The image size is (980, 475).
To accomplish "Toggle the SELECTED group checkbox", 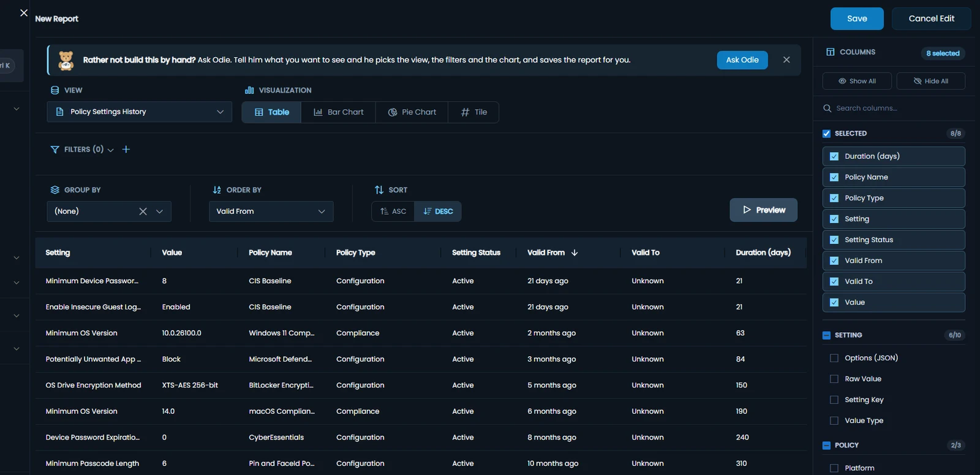I will 827,134.
